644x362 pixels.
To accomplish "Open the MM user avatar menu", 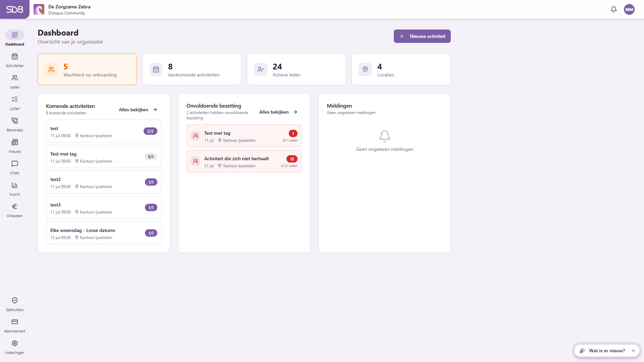I will point(629,9).
